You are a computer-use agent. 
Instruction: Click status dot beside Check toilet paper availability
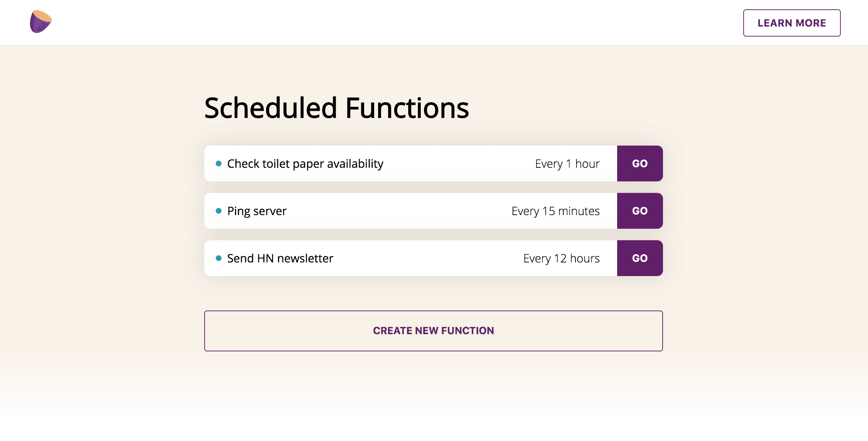[219, 164]
